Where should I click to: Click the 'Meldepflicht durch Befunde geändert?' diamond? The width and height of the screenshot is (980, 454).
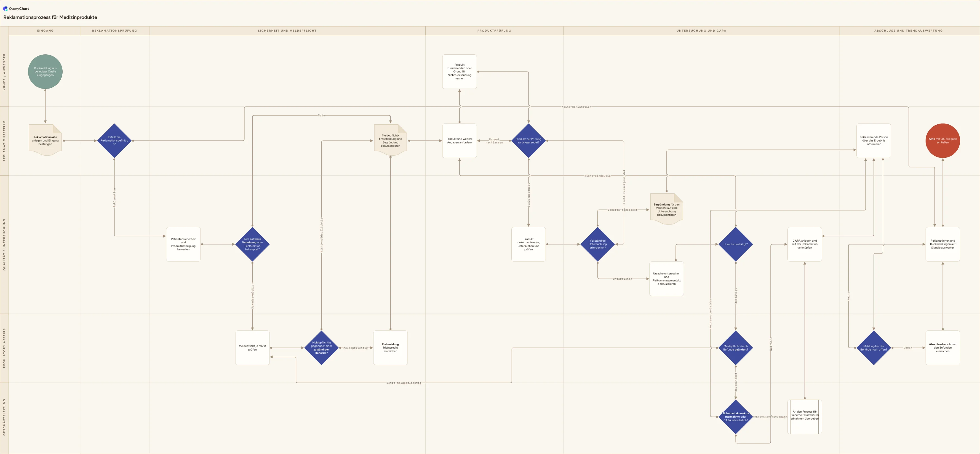(x=736, y=348)
